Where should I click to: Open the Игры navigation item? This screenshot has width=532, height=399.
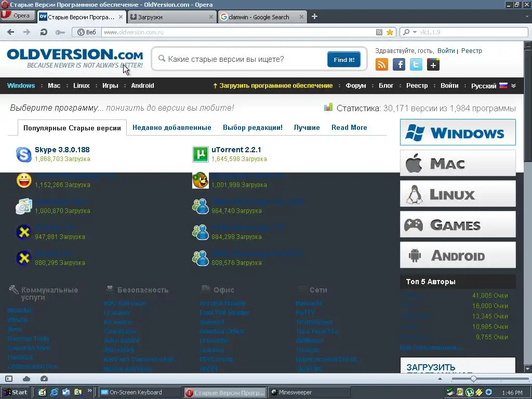[x=110, y=86]
